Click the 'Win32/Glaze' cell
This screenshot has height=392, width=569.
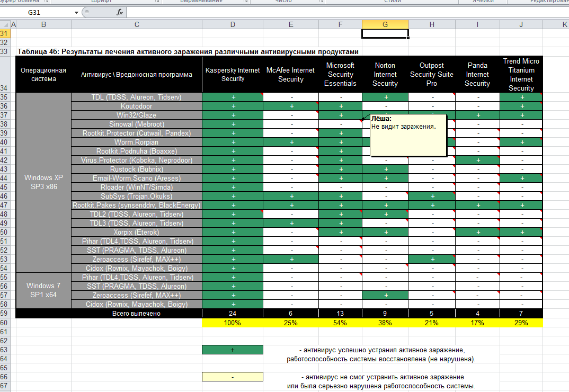137,115
